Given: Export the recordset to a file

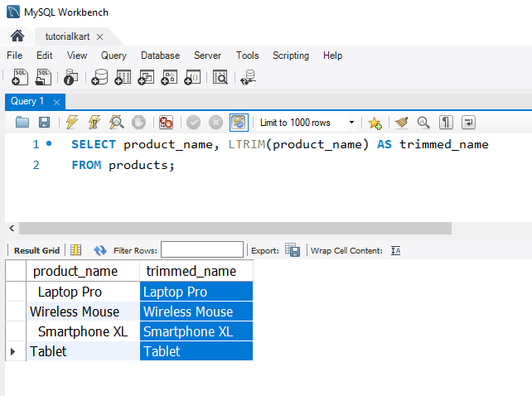Looking at the screenshot, I should pos(293,250).
